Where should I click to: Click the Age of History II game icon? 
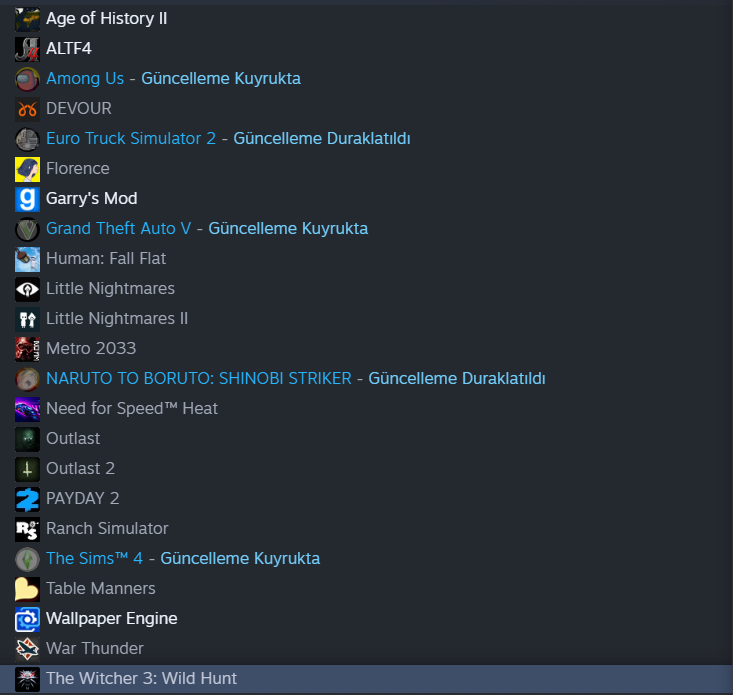tap(27, 19)
